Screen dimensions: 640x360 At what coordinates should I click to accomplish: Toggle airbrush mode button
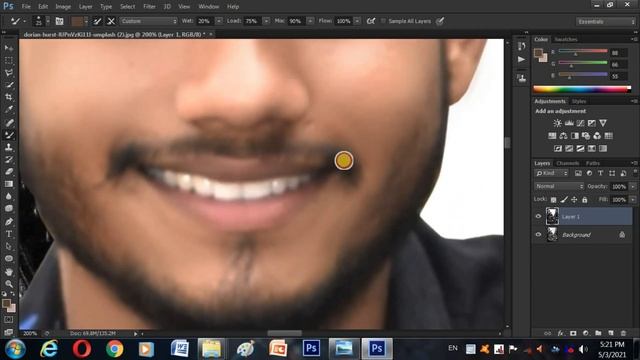371,21
